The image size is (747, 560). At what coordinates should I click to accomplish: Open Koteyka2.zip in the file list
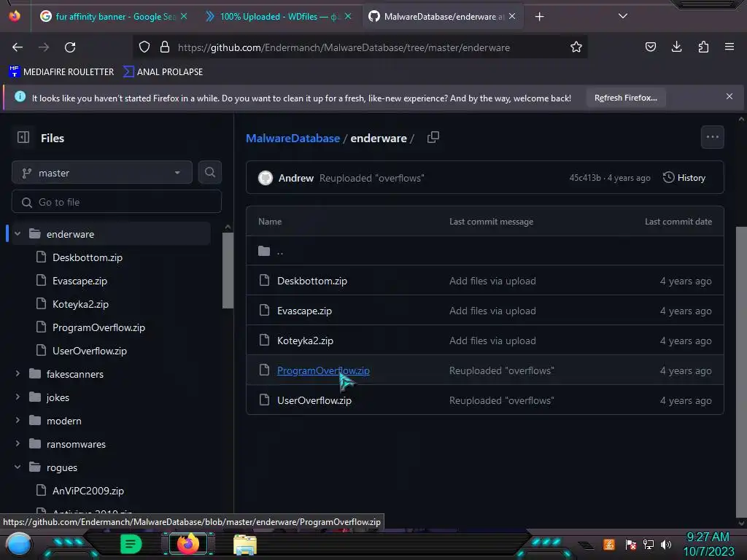click(x=306, y=341)
